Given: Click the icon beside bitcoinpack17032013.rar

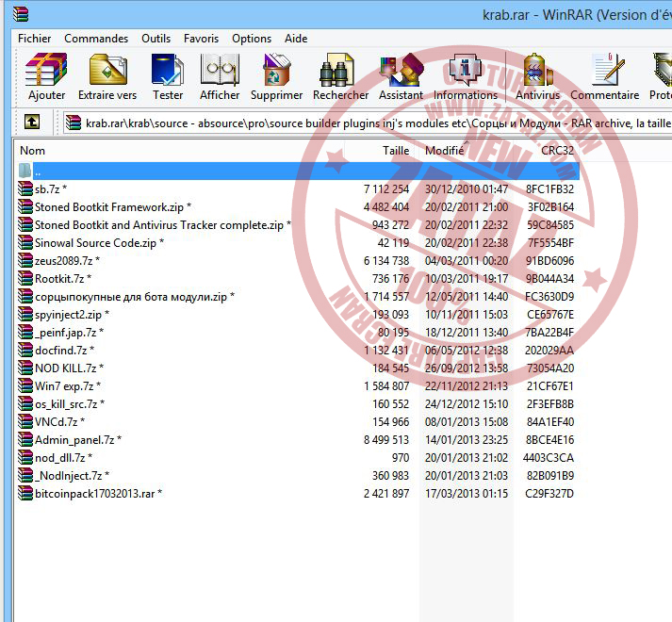Looking at the screenshot, I should click(25, 493).
